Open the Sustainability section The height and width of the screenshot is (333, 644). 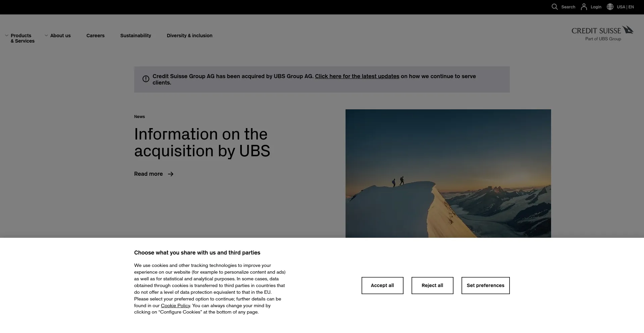136,36
